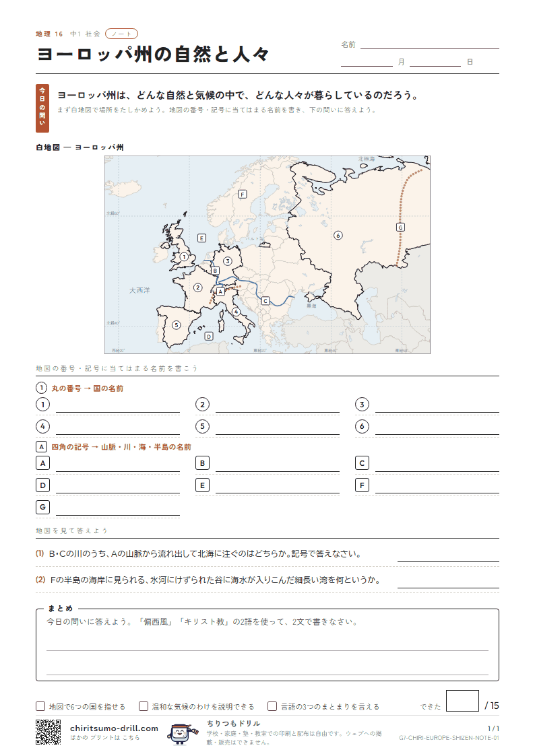Click the ほかの プリントは こちら footer text
This screenshot has width=535, height=756.
click(104, 738)
